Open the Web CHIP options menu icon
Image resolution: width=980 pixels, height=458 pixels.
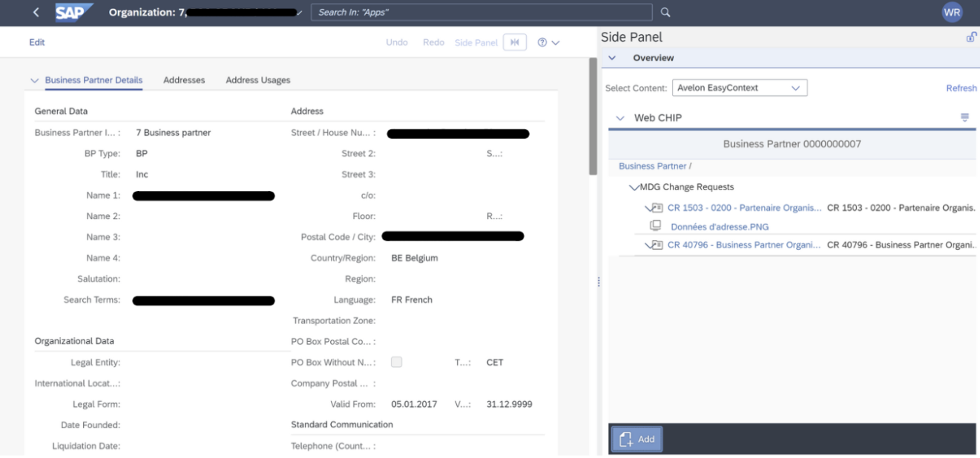964,117
